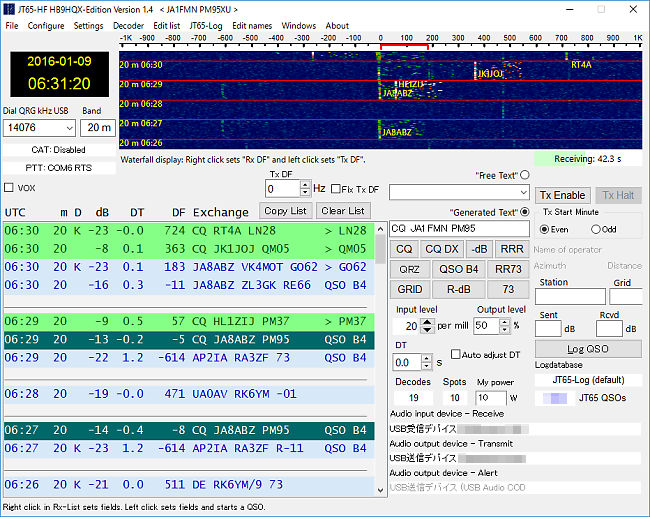Select decode row CQ HL1ZIJ PM37
This screenshot has width=650, height=517.
click(x=189, y=321)
